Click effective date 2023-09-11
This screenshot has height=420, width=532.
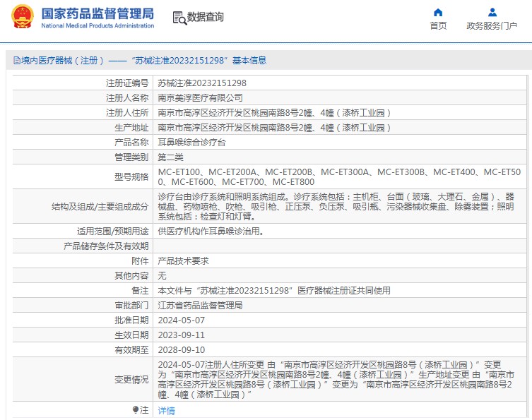(x=181, y=335)
